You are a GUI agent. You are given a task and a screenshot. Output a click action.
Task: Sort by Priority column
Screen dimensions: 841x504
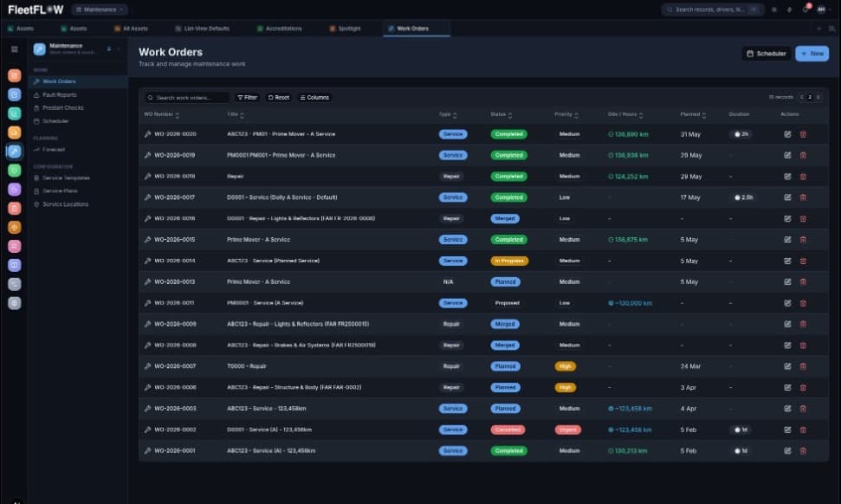tap(566, 114)
